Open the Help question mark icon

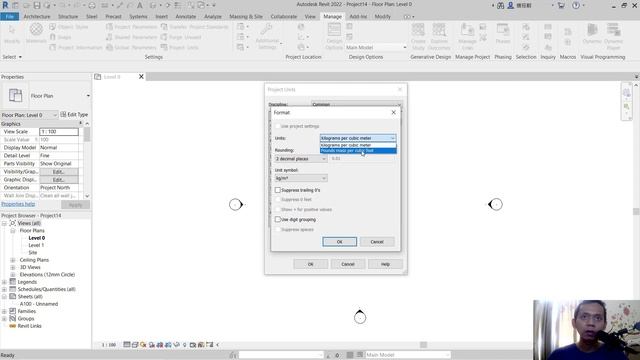[576, 5]
